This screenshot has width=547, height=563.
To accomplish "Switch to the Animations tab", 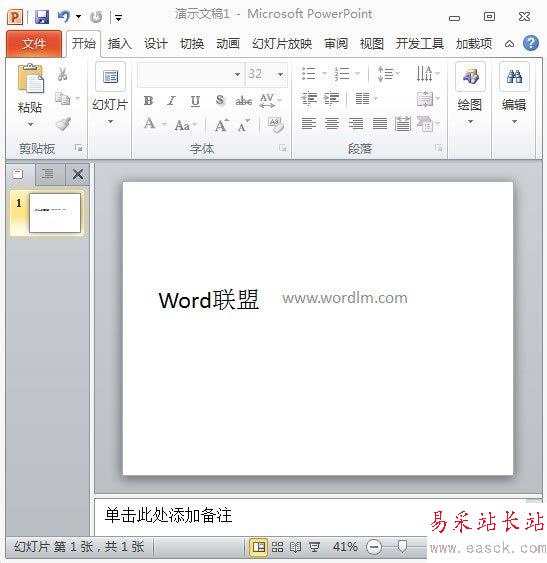I will [x=228, y=44].
